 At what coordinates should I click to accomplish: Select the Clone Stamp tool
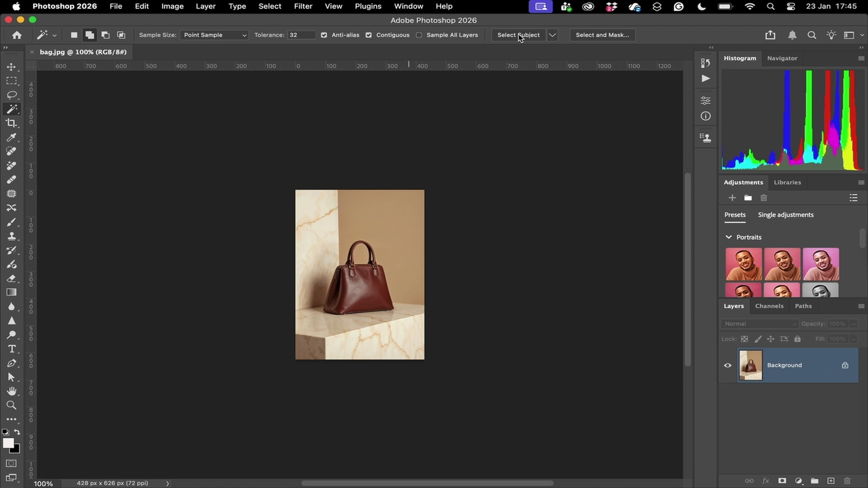tap(12, 236)
